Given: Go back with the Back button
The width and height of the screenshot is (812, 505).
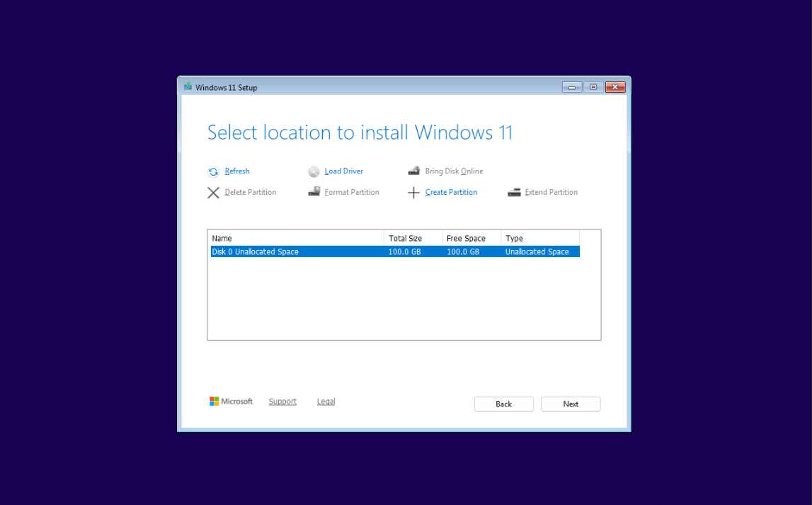Looking at the screenshot, I should click(504, 404).
